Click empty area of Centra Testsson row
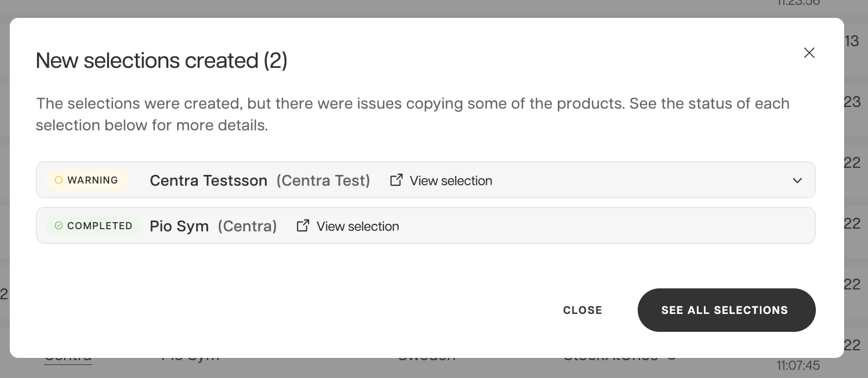Screen dimensions: 868x378 tap(641, 180)
